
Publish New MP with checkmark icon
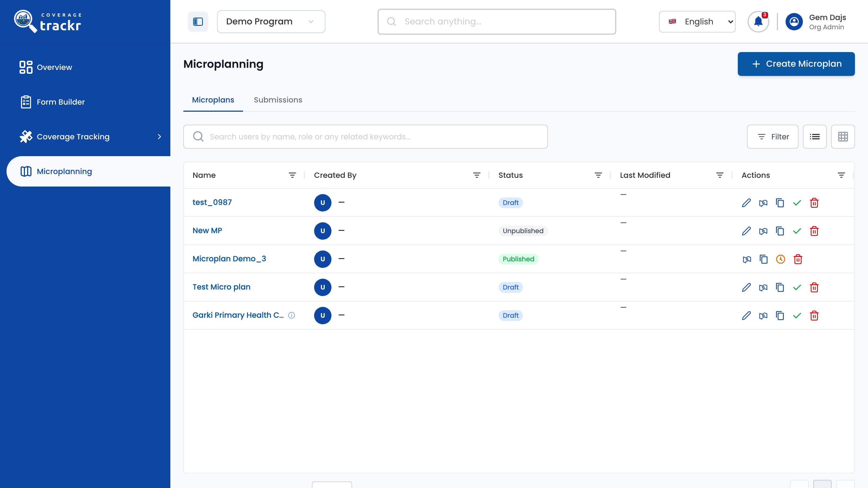point(797,231)
